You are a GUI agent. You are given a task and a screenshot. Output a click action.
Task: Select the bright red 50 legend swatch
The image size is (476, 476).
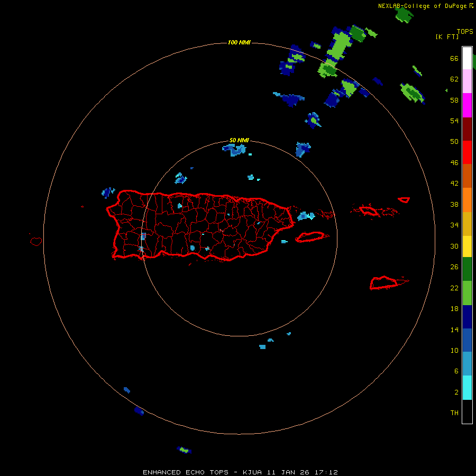click(467, 152)
